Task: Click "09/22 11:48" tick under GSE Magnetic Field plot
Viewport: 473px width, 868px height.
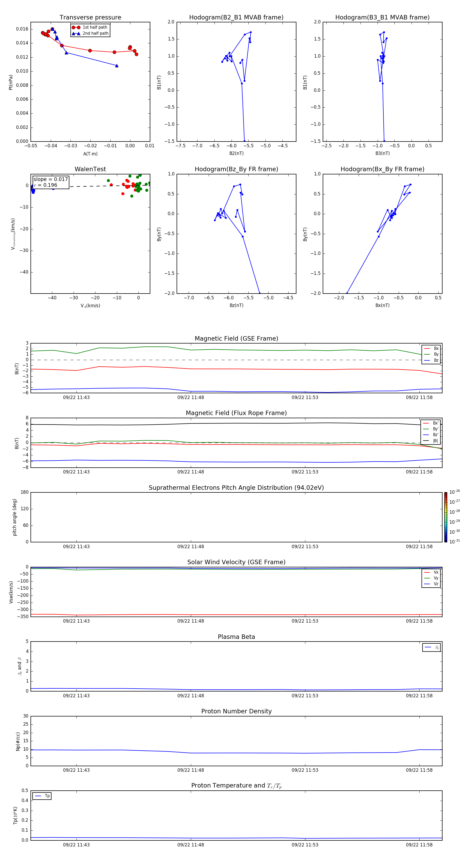Action: click(x=191, y=398)
